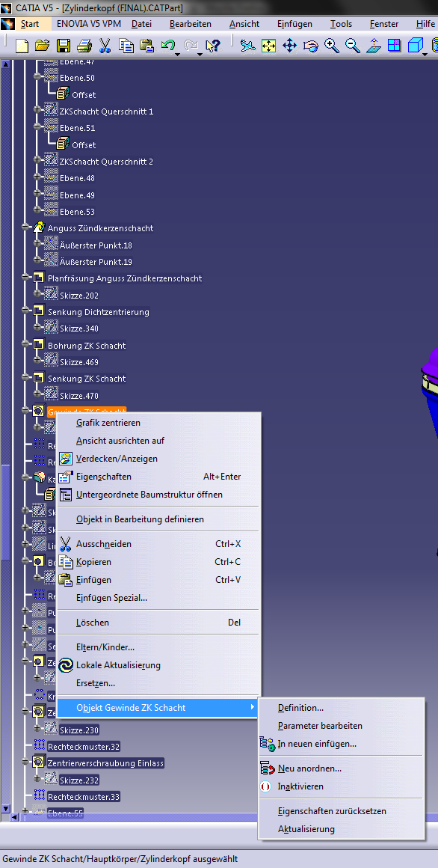
Task: Click the Copy toolbar icon
Action: 126,46
